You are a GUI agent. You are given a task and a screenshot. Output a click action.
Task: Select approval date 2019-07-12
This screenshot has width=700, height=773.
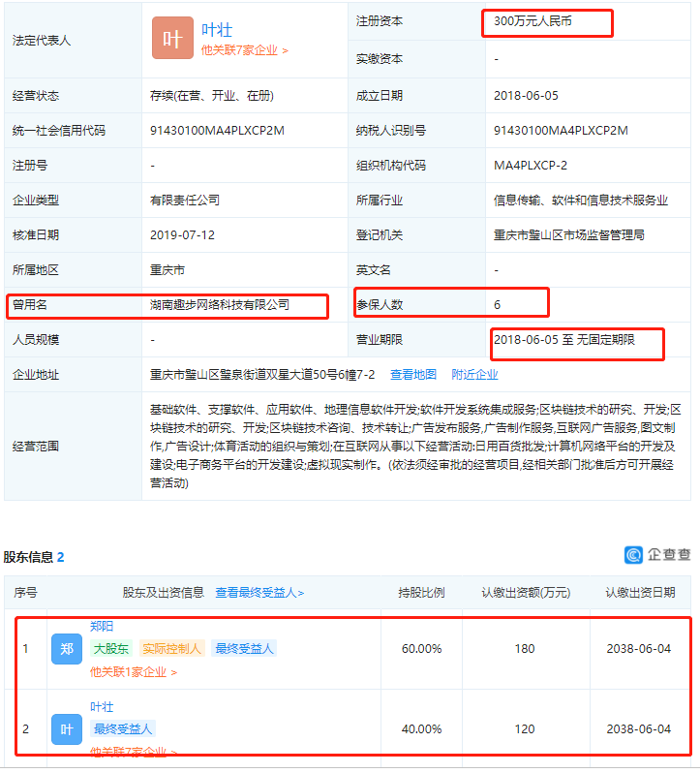click(182, 235)
